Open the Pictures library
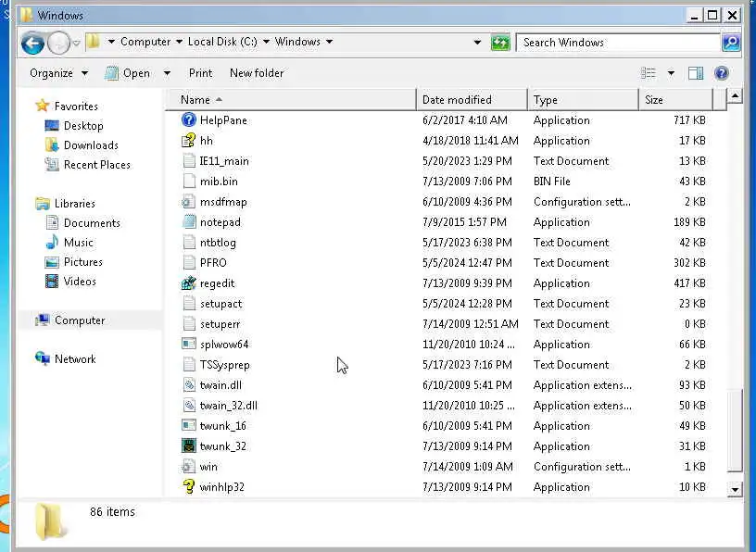 (x=83, y=262)
